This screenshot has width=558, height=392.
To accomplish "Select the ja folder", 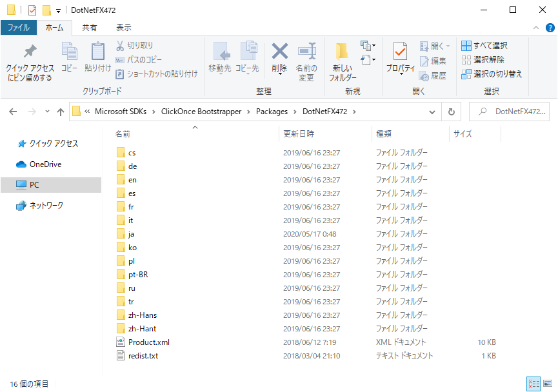I will pos(125,234).
